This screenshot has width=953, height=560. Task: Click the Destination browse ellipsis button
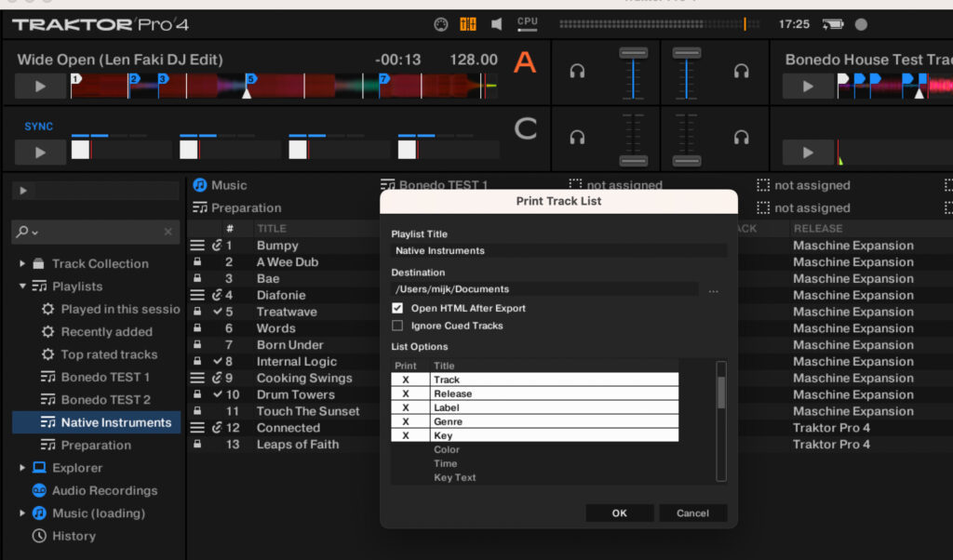point(714,291)
